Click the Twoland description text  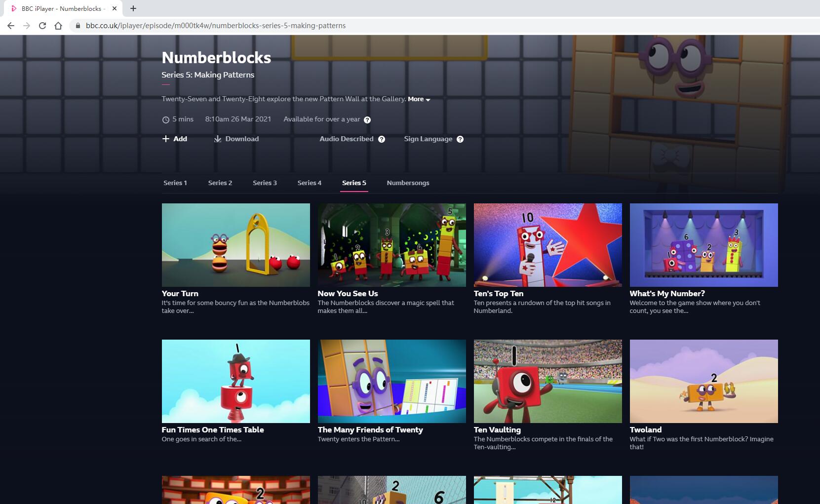coord(702,443)
